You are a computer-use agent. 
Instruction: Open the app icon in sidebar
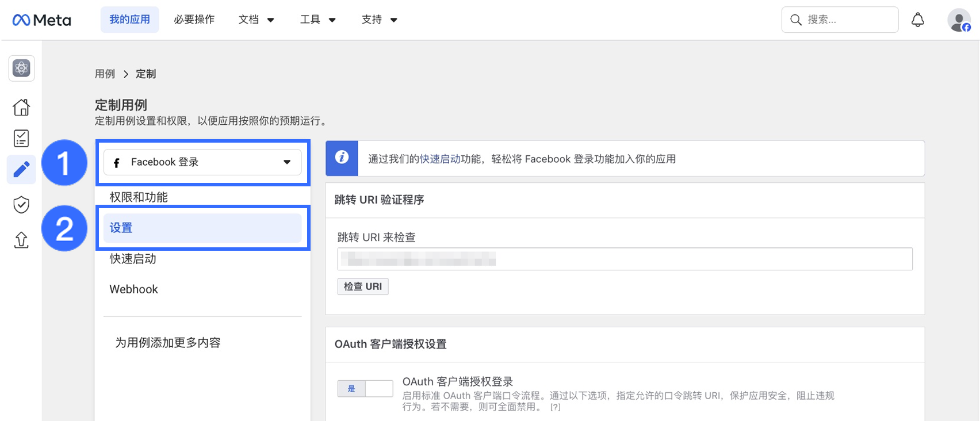click(21, 68)
